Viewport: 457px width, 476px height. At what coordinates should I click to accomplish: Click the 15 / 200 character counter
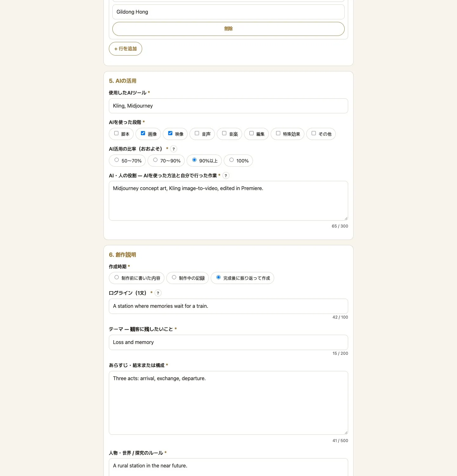coord(340,354)
